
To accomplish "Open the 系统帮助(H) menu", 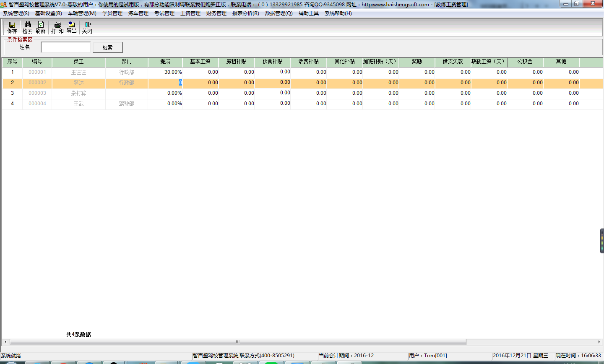I will [x=338, y=13].
